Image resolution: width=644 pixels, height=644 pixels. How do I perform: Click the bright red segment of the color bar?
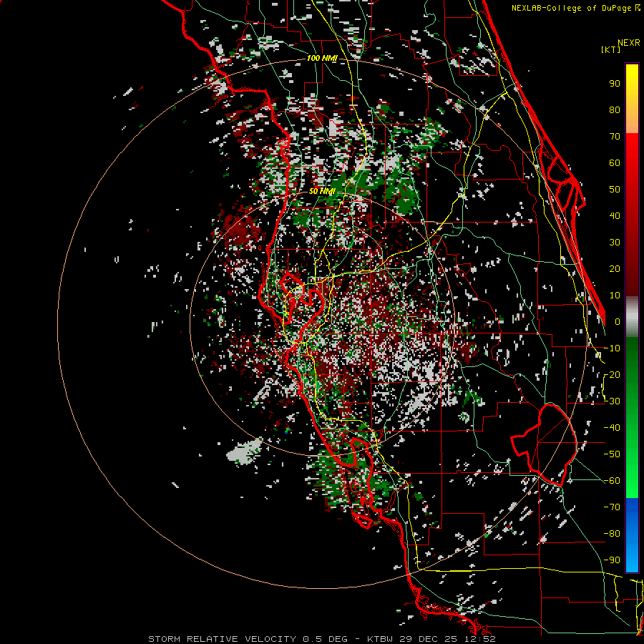click(632, 150)
